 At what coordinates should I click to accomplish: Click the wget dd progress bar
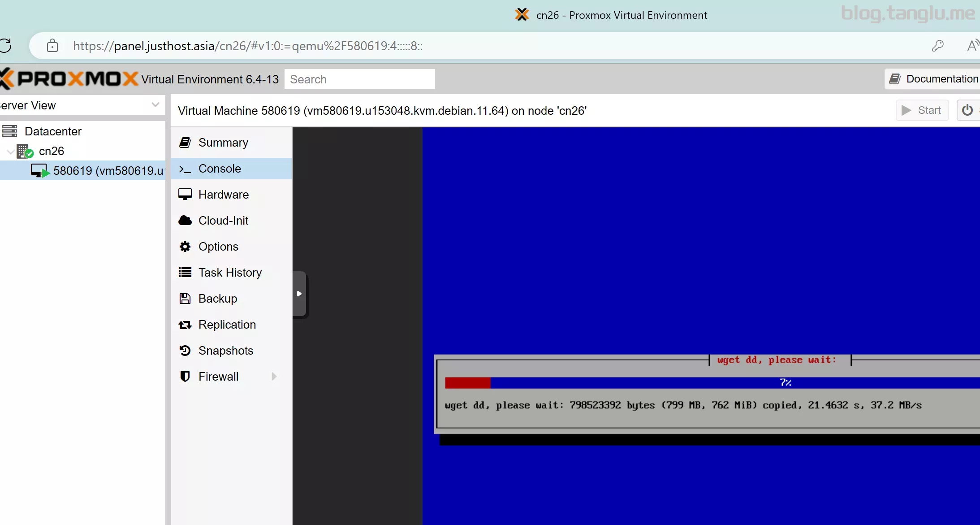pos(712,382)
